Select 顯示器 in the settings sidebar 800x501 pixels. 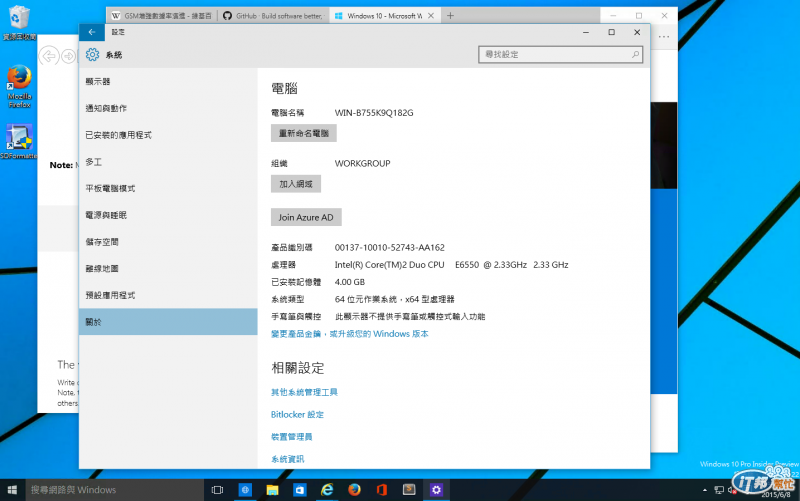(168, 82)
